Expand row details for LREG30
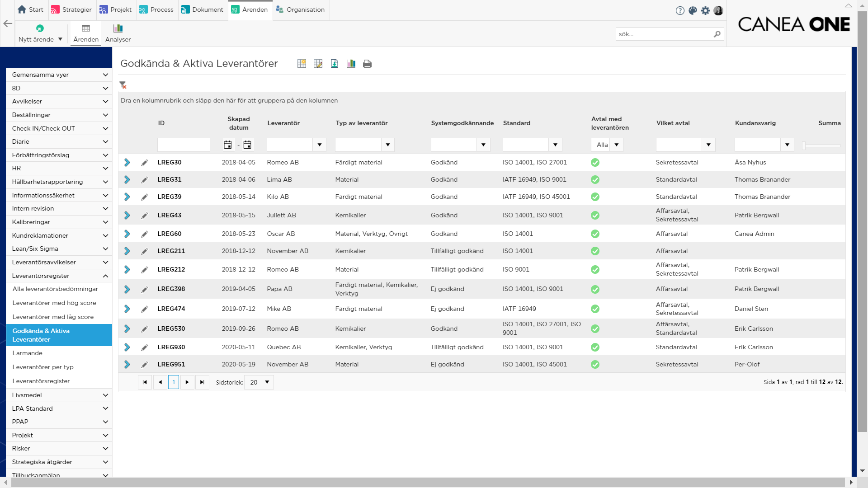The width and height of the screenshot is (868, 488). 127,162
